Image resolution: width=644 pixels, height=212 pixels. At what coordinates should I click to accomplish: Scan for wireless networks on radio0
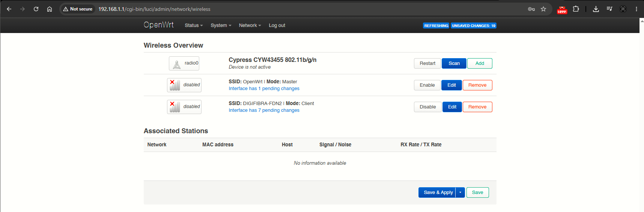[454, 63]
